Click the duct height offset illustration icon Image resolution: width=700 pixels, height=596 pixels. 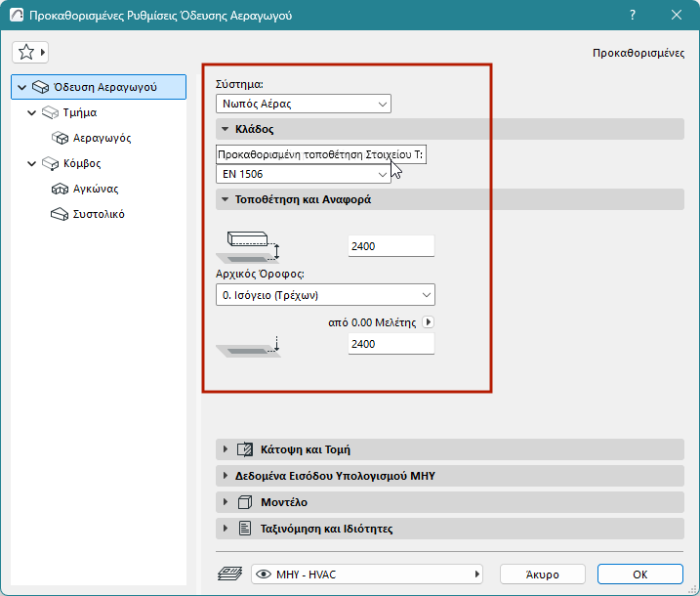[249, 247]
